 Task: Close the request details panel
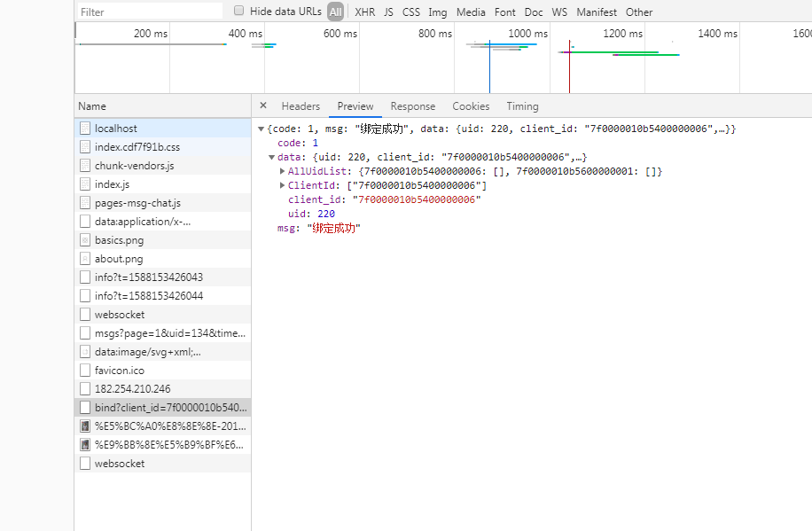coord(263,105)
